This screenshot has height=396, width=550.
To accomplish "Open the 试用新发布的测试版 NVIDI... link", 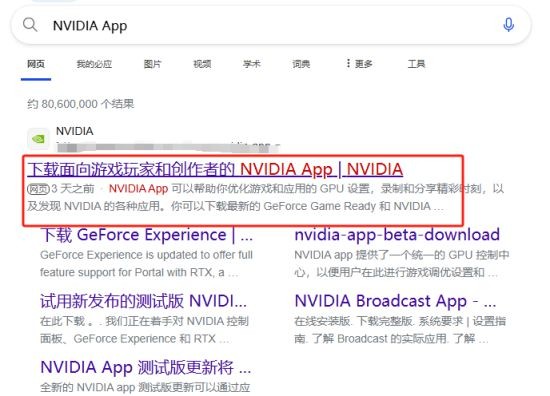I will coord(143,301).
